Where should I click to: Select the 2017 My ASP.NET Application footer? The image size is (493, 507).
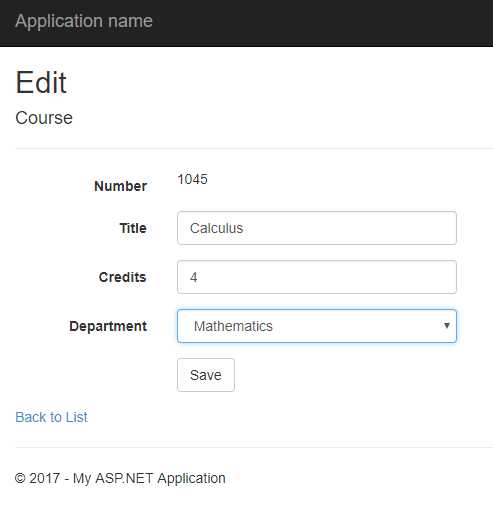pos(120,479)
